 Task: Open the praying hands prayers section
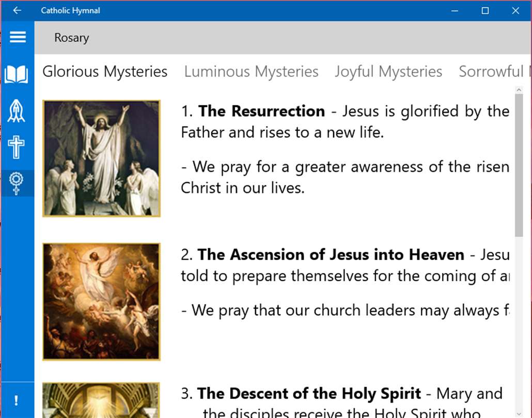coord(17,111)
